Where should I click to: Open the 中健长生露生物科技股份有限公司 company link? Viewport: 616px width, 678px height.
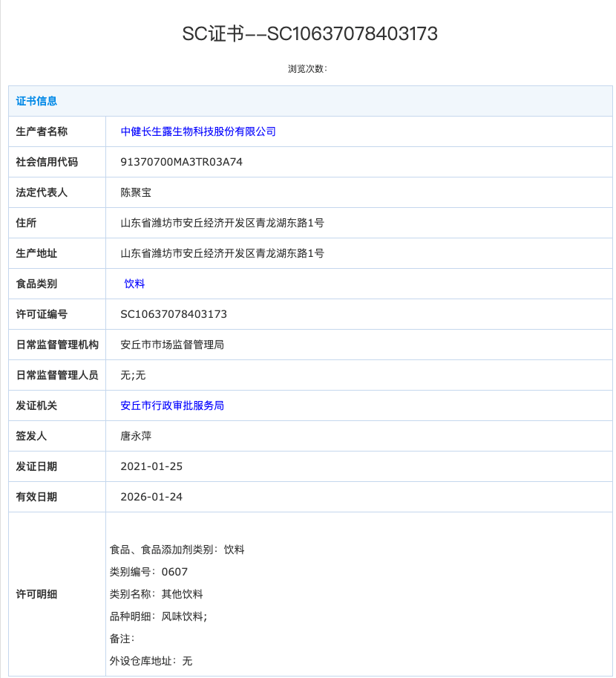[198, 131]
